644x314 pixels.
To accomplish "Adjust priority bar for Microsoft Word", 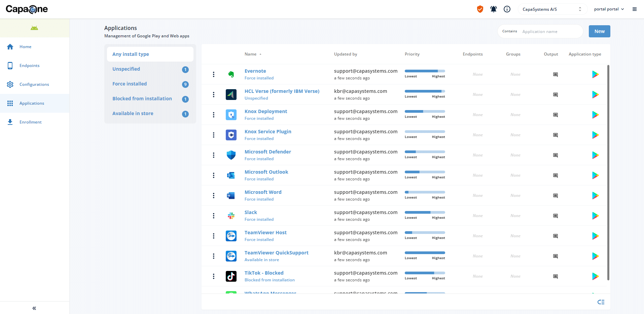I will (x=425, y=192).
